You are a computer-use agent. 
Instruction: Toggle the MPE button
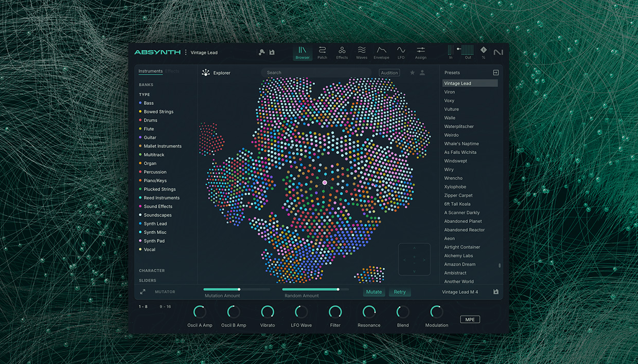(x=470, y=319)
